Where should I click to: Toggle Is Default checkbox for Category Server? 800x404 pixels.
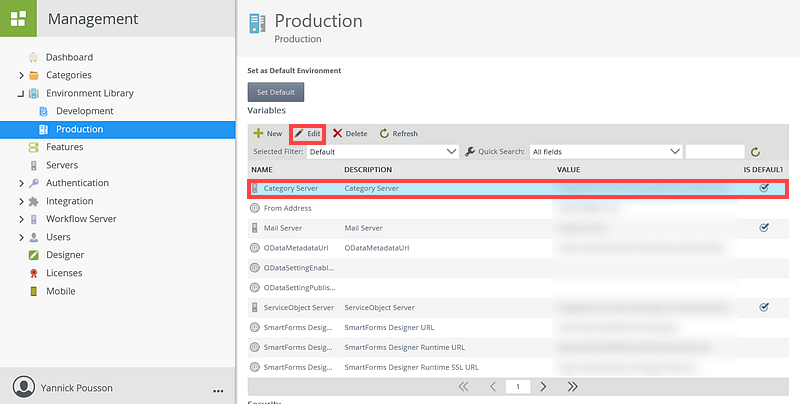[764, 188]
